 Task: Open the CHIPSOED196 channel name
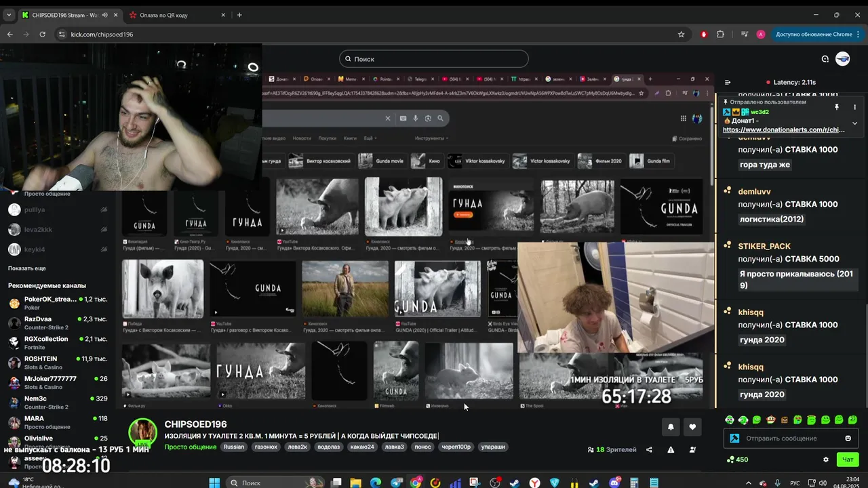195,424
